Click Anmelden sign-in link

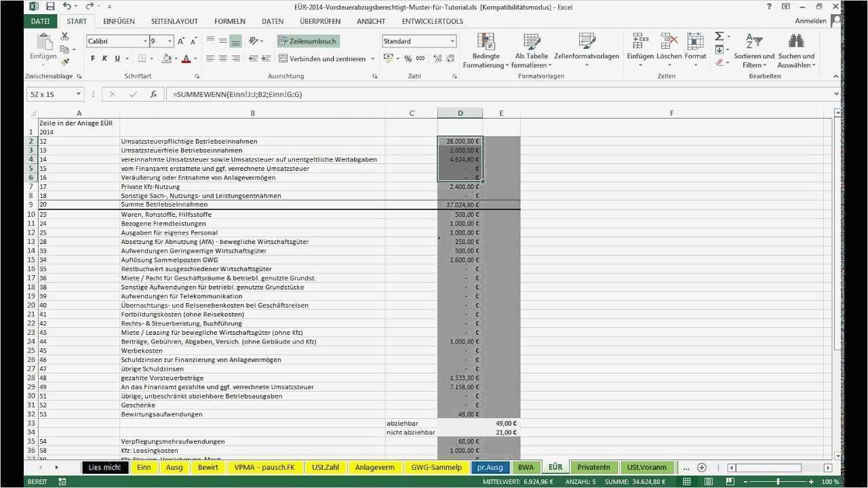(810, 21)
